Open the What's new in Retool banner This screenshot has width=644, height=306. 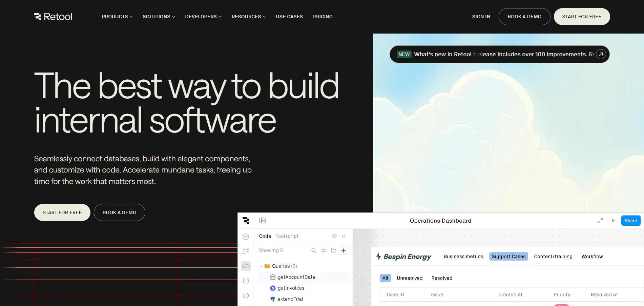499,54
